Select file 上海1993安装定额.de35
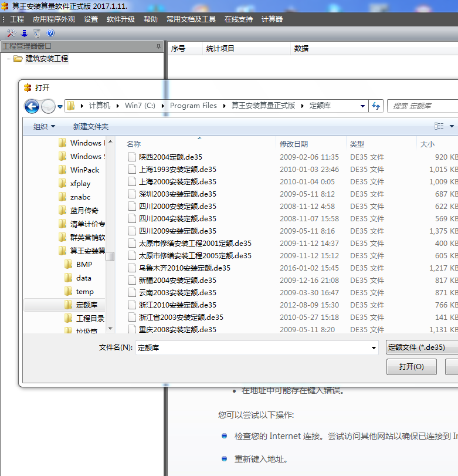Screen dimensions: 458x476 (x=178, y=170)
